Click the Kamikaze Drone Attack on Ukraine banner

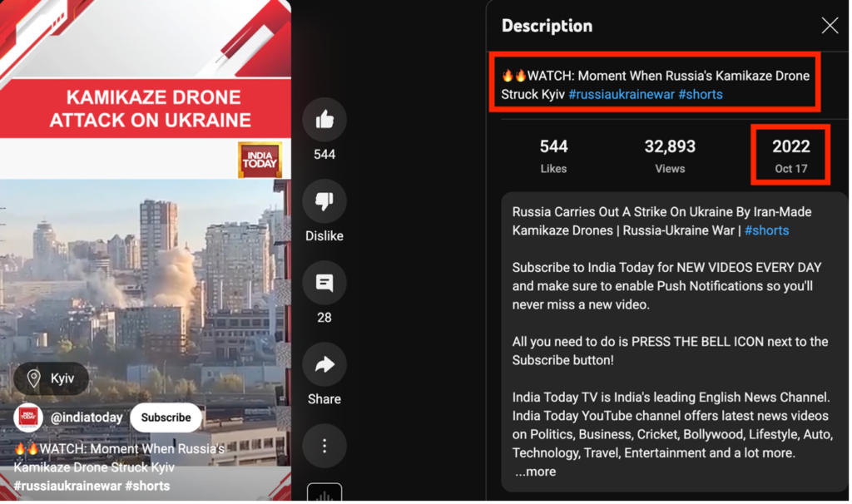coord(146,108)
